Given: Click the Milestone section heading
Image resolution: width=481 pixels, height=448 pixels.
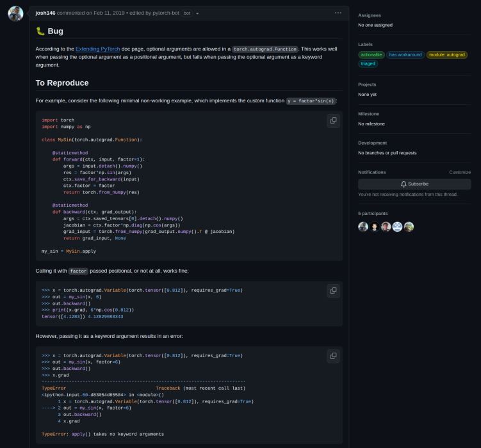Looking at the screenshot, I should point(369,114).
